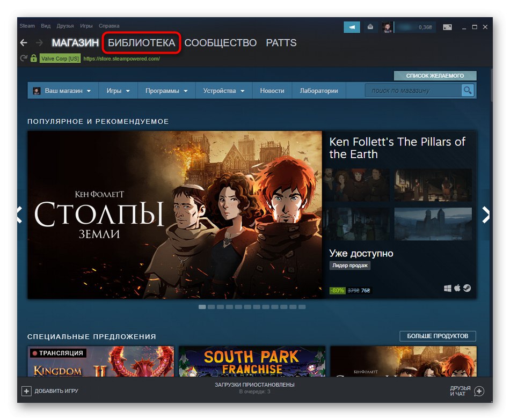
Task: Switch to the МАГАЗИН tab
Action: coord(75,42)
